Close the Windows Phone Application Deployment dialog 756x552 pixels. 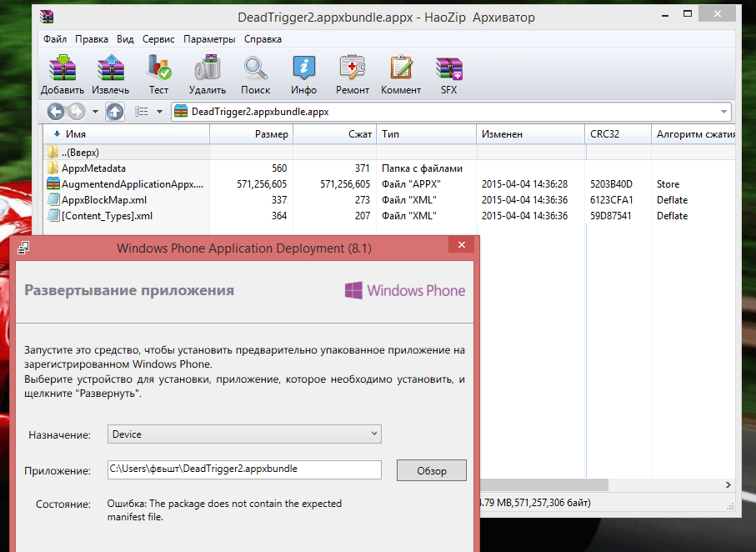click(462, 244)
